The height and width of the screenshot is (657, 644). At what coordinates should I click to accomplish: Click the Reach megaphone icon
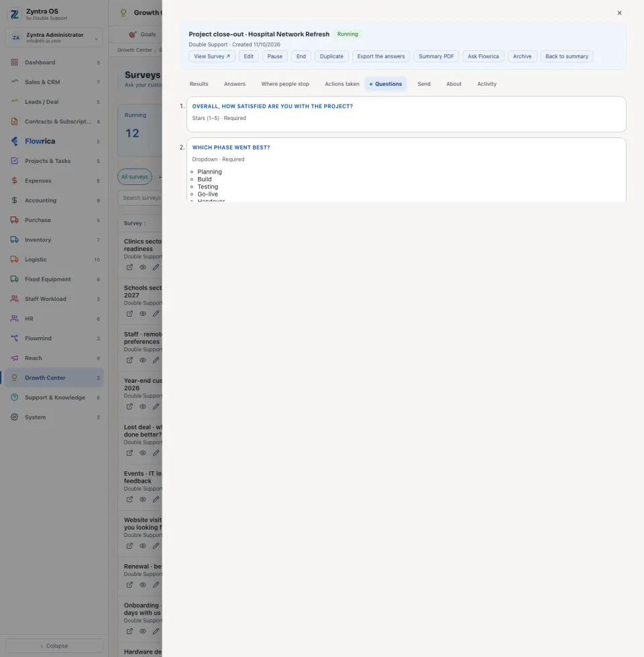click(14, 358)
